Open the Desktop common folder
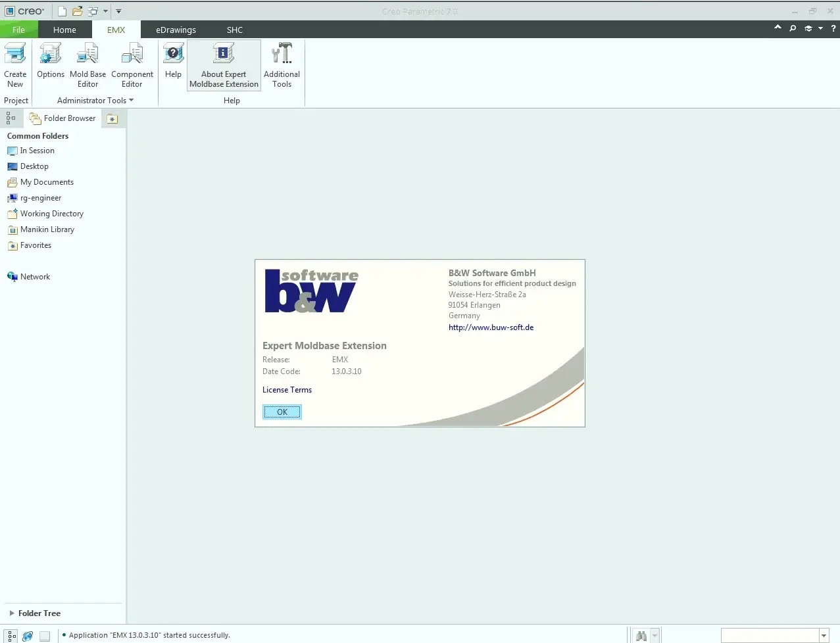Screen dimensions: 840x643 point(28,166)
